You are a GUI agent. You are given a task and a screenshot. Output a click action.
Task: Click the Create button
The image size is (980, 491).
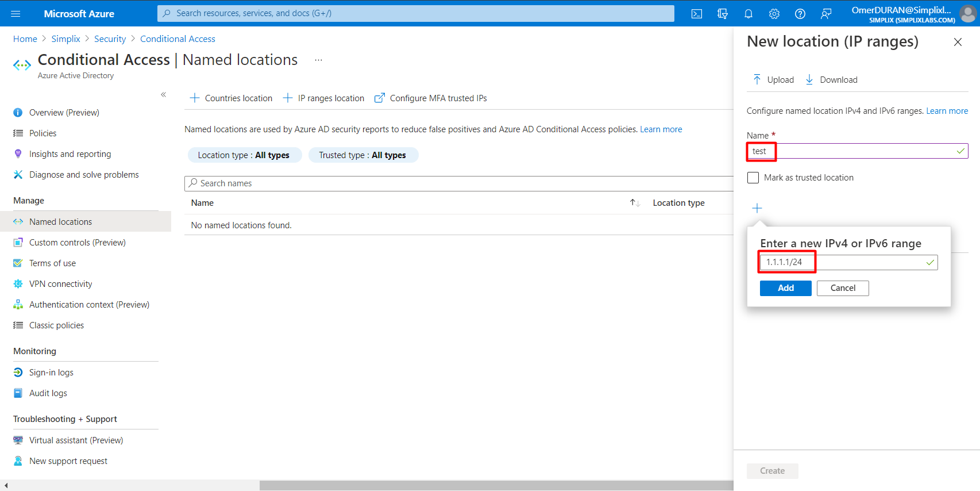click(x=773, y=471)
